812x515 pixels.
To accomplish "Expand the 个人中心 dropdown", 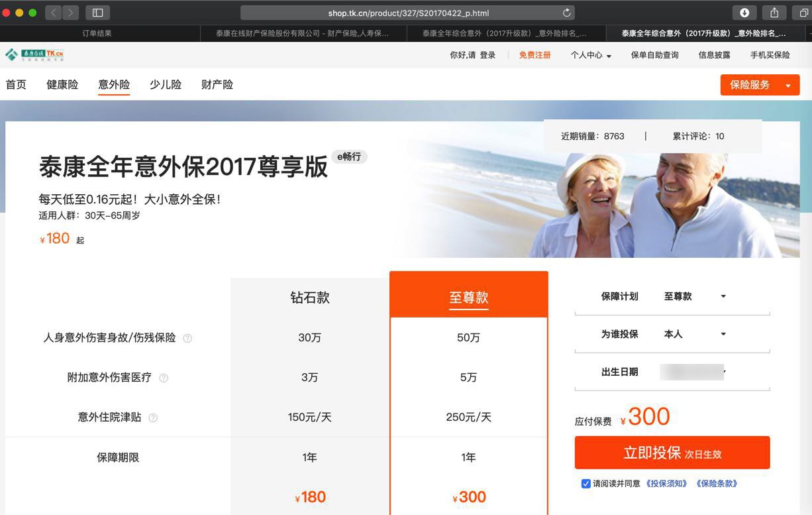I will point(591,55).
